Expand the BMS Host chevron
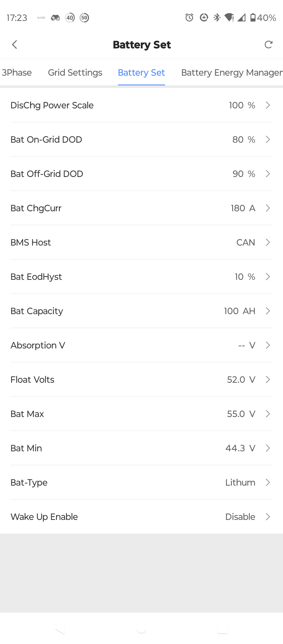283x644 pixels. [268, 242]
